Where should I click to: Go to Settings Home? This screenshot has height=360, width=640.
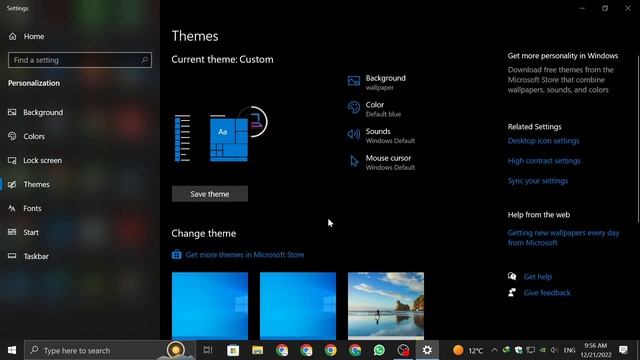[x=26, y=36]
